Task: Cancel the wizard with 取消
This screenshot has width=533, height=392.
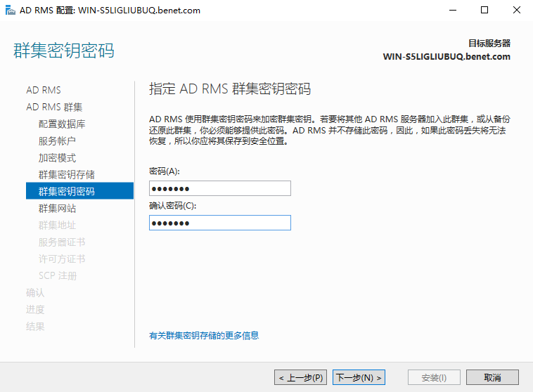Action: point(492,377)
